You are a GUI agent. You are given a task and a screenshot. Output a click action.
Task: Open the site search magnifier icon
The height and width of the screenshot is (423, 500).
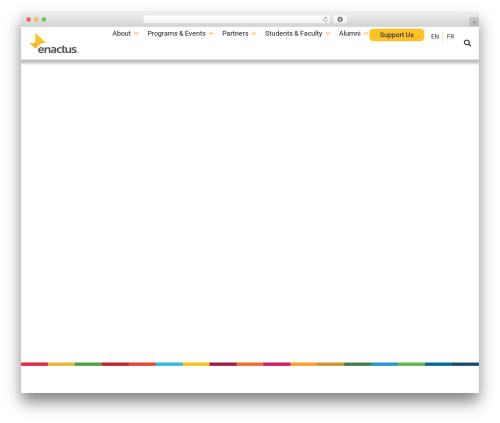click(467, 43)
